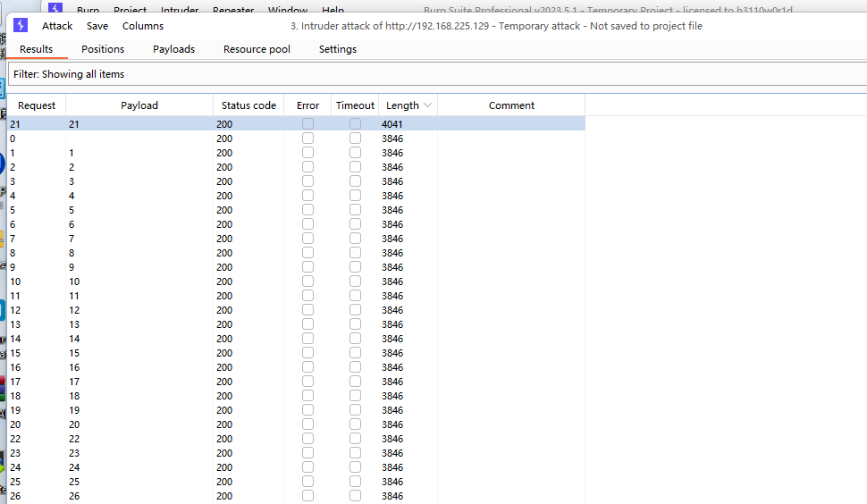The image size is (867, 504).
Task: Click the Burp Suite logo in background window
Action: [x=55, y=10]
